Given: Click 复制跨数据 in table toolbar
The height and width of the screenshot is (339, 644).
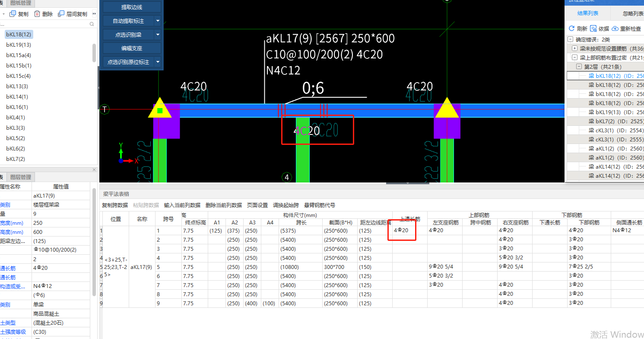Looking at the screenshot, I should 115,205.
